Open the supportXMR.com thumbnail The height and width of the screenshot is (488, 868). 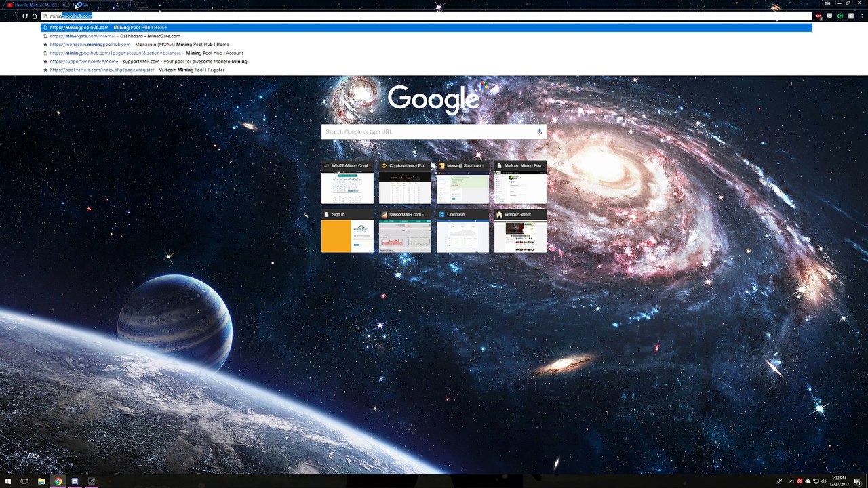(x=405, y=231)
